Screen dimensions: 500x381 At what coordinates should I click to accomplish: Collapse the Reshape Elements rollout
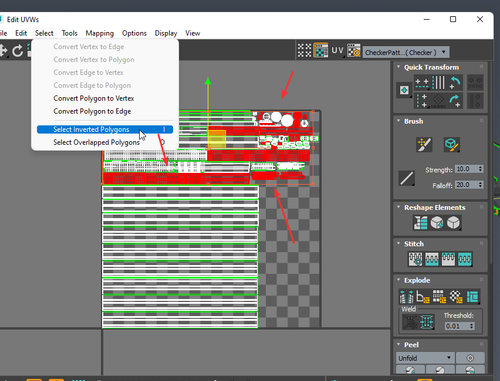point(399,207)
